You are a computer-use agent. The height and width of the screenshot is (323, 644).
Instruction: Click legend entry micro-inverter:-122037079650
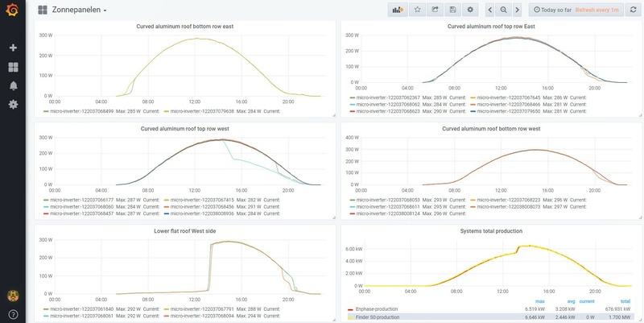pyautogui.click(x=509, y=111)
